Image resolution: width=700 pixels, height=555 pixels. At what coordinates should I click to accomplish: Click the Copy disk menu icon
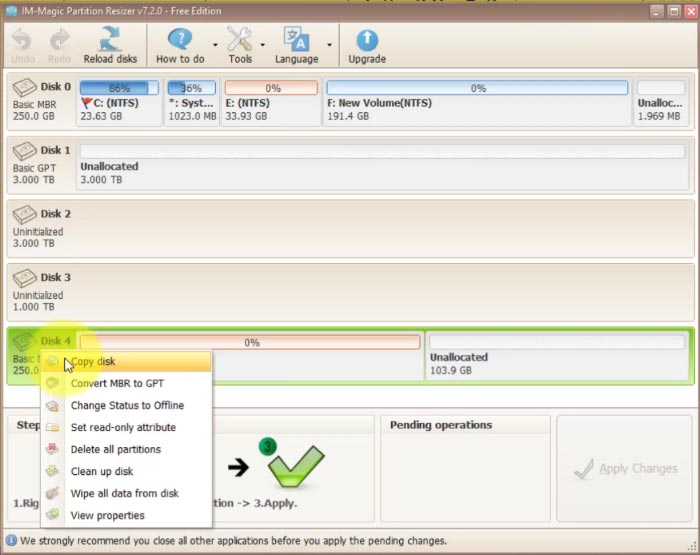[52, 361]
